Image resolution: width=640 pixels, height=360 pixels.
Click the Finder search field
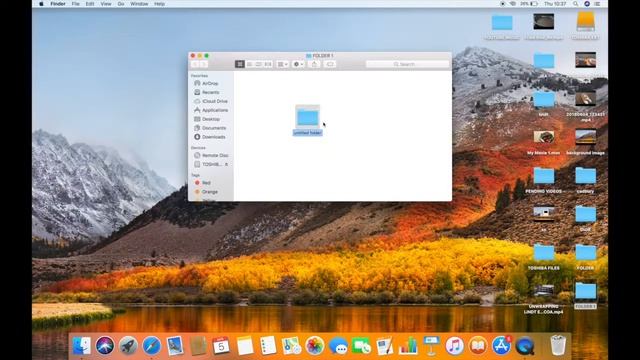point(407,64)
